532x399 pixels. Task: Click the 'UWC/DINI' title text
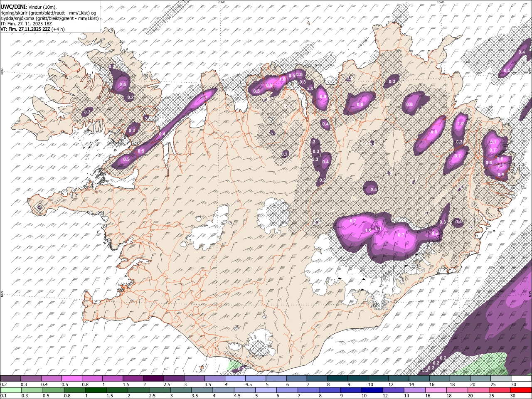[12, 6]
